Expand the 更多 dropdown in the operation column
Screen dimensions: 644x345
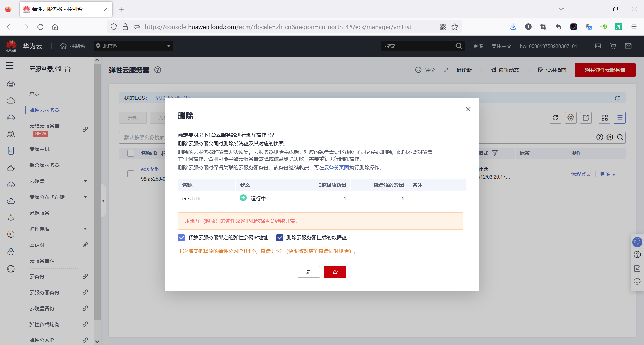(607, 174)
